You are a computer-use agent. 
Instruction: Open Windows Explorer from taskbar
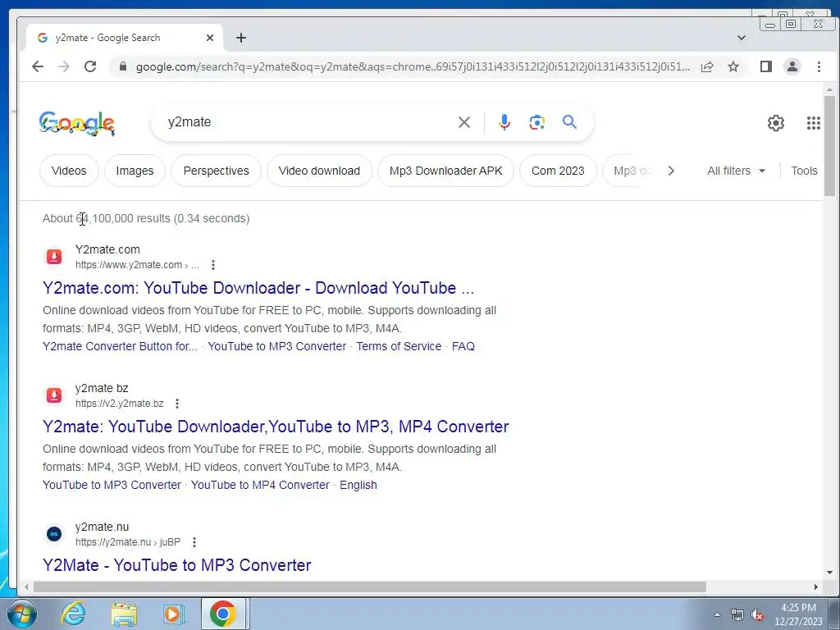124,614
